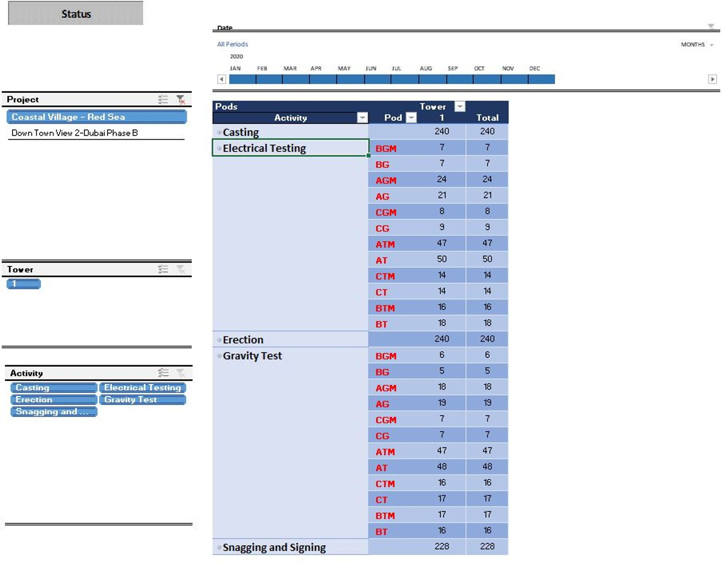728x562 pixels.
Task: Open the Activity column filter dropdown
Action: pos(362,118)
